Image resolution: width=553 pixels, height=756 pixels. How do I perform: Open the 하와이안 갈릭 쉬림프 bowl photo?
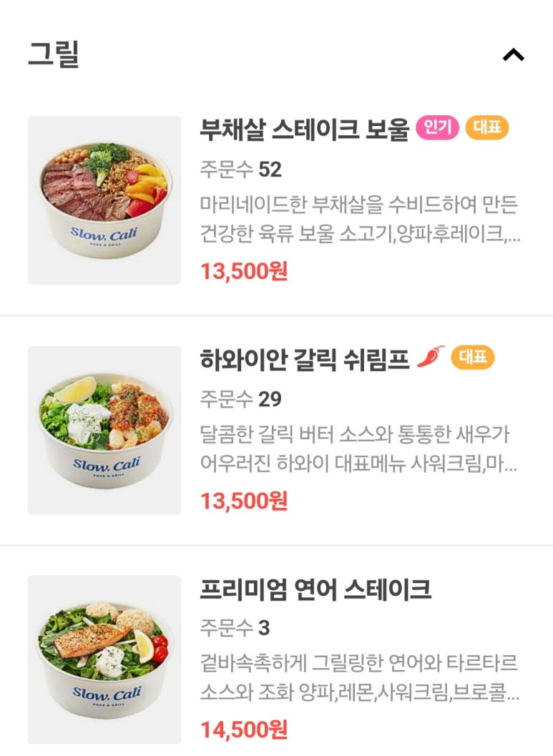[104, 431]
